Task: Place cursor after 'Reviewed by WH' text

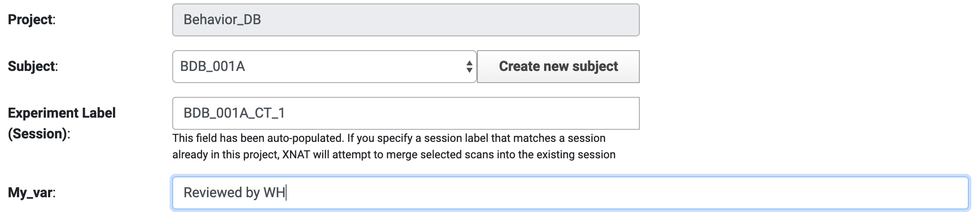Action: (x=286, y=193)
